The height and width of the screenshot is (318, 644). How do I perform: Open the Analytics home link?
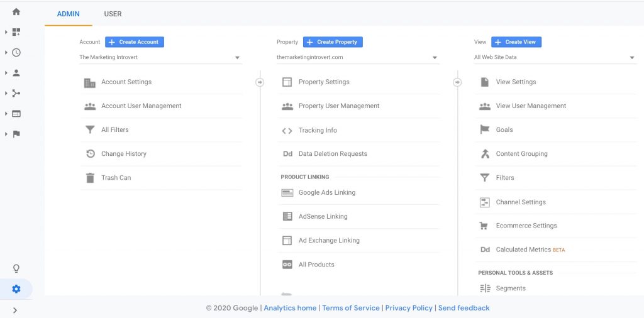[290, 308]
